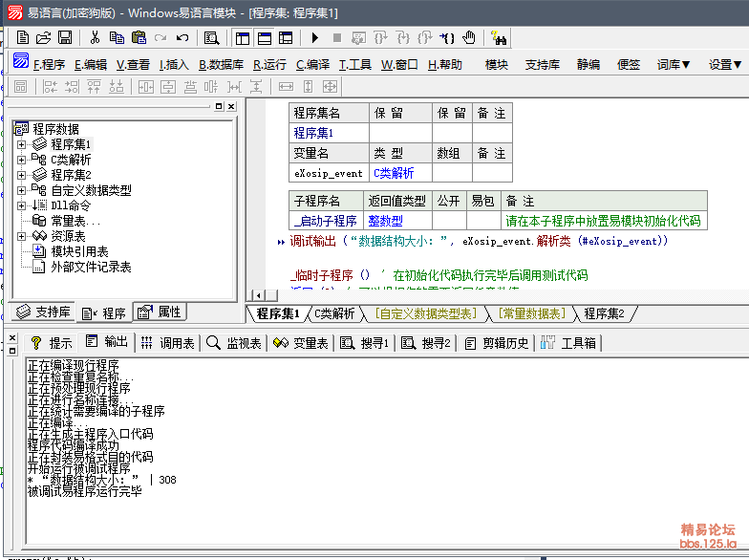The width and height of the screenshot is (749, 560).
Task: Open the R.运行 menu
Action: point(269,65)
